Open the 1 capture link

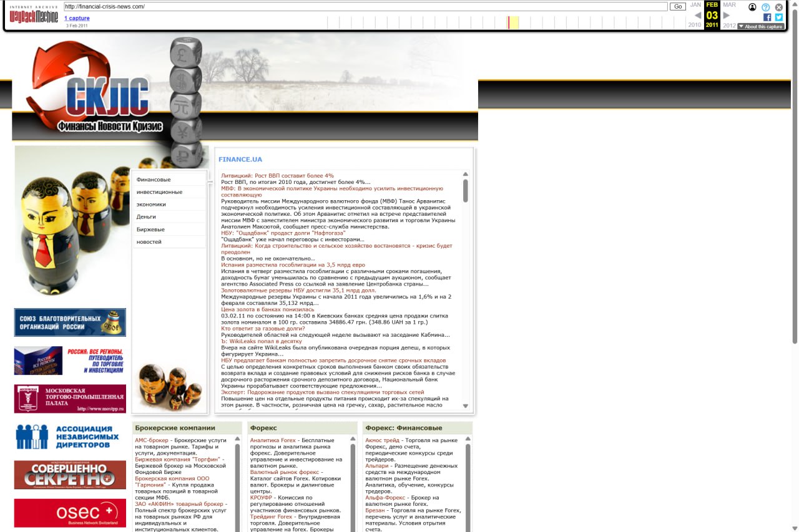(77, 19)
